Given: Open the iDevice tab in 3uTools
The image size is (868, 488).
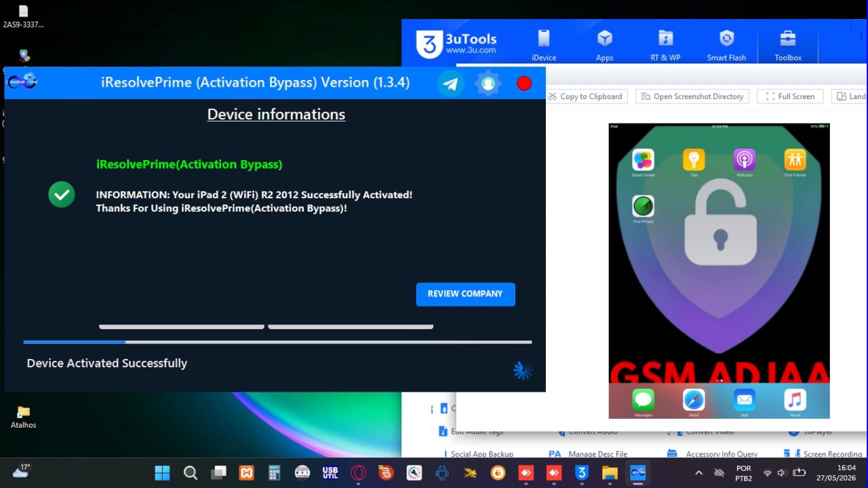Looking at the screenshot, I should [x=544, y=45].
